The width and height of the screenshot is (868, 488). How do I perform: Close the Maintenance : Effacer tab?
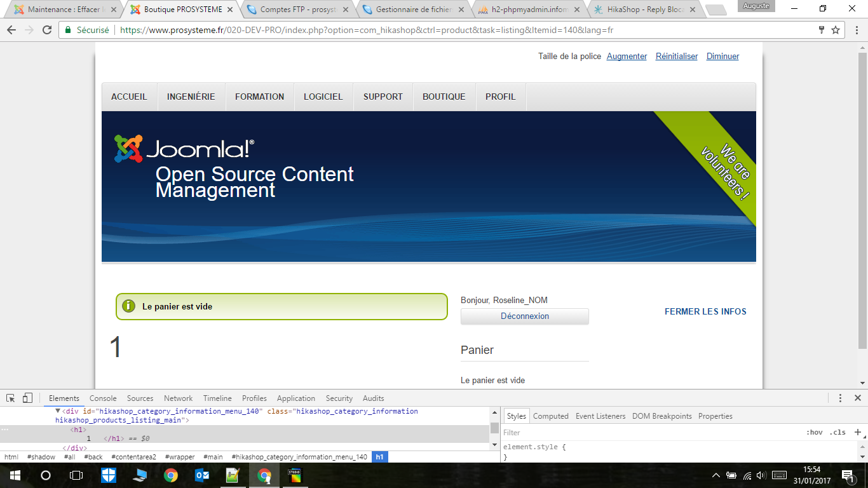click(115, 10)
